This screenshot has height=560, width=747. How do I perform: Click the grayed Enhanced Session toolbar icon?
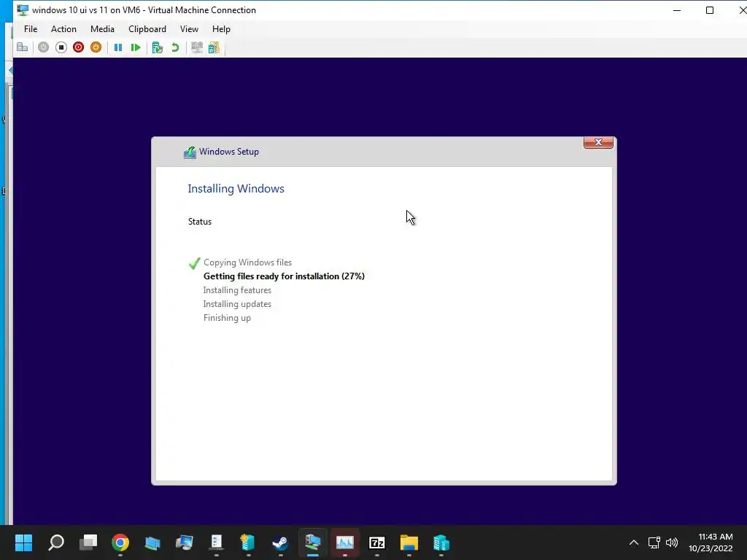[x=197, y=47]
